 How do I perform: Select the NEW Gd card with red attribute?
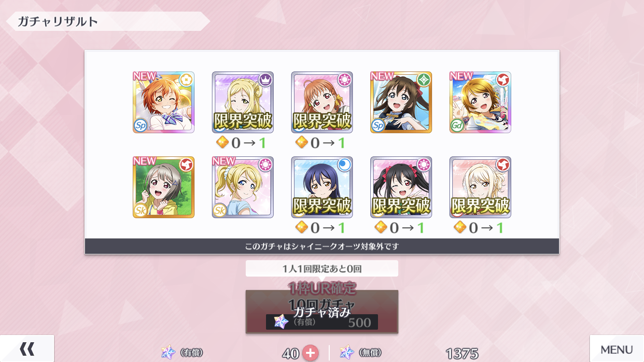click(x=480, y=102)
